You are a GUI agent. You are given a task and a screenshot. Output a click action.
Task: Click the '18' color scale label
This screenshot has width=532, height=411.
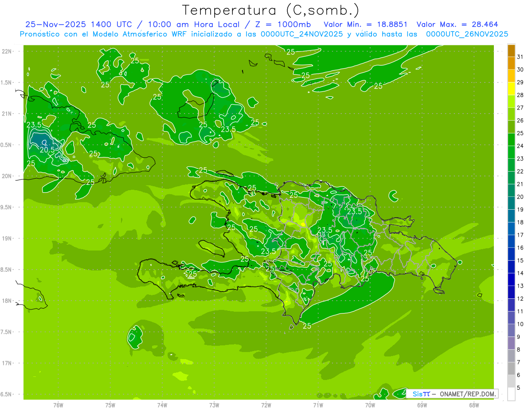pyautogui.click(x=520, y=222)
